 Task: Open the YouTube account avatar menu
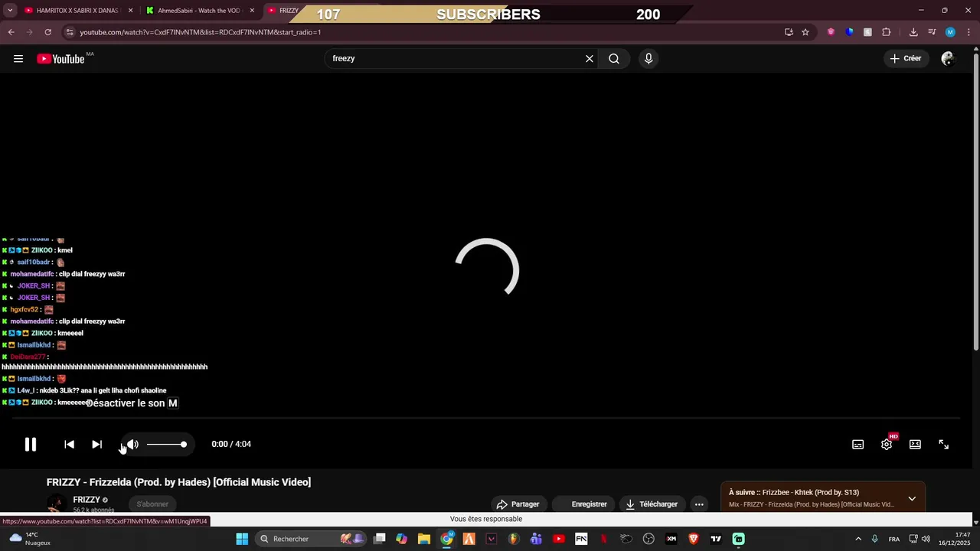[x=948, y=58]
